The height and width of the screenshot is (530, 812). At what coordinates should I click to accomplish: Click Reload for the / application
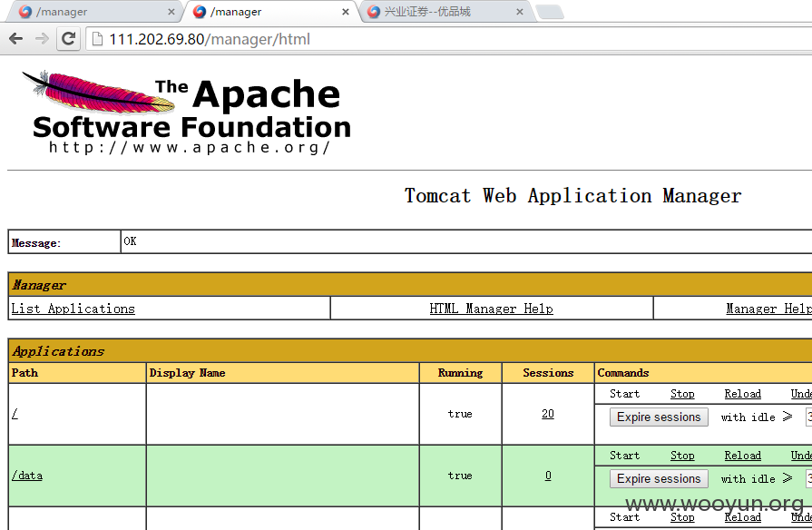[x=743, y=394]
